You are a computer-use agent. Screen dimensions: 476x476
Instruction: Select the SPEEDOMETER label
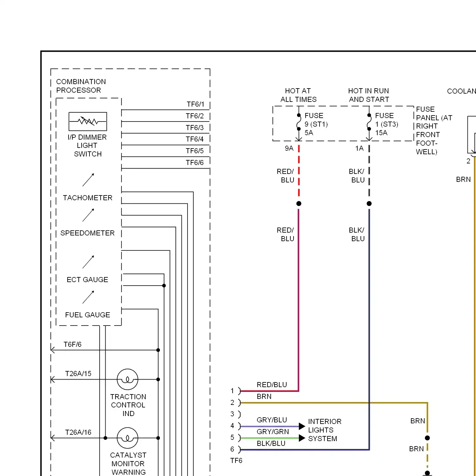point(88,233)
